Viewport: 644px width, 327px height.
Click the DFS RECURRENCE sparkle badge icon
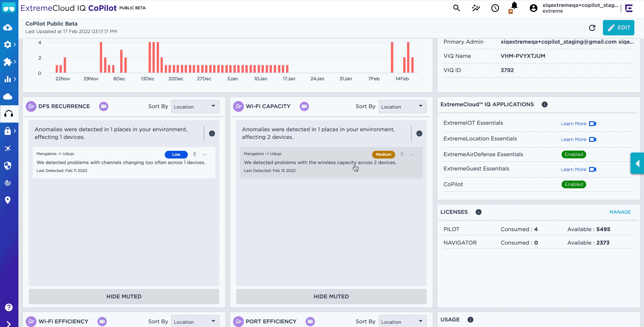(31, 106)
